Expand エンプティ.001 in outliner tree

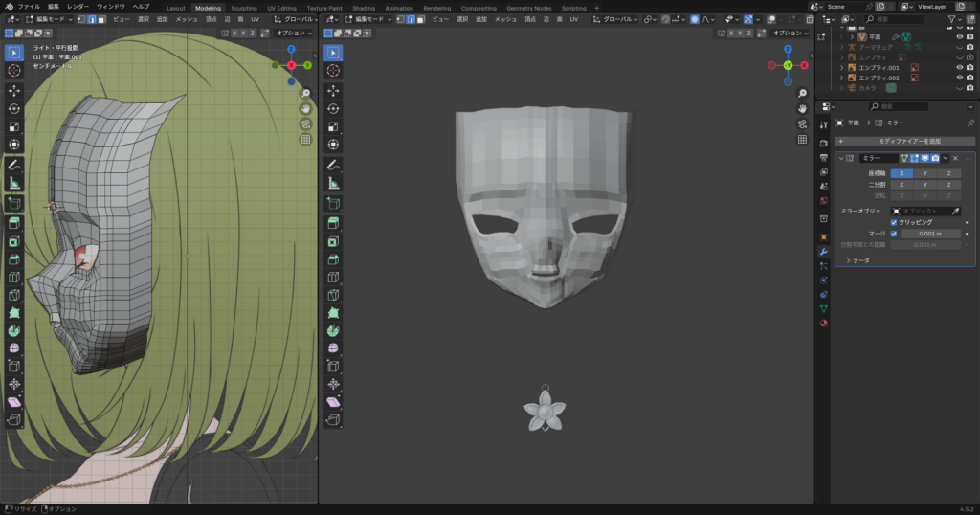pos(842,68)
